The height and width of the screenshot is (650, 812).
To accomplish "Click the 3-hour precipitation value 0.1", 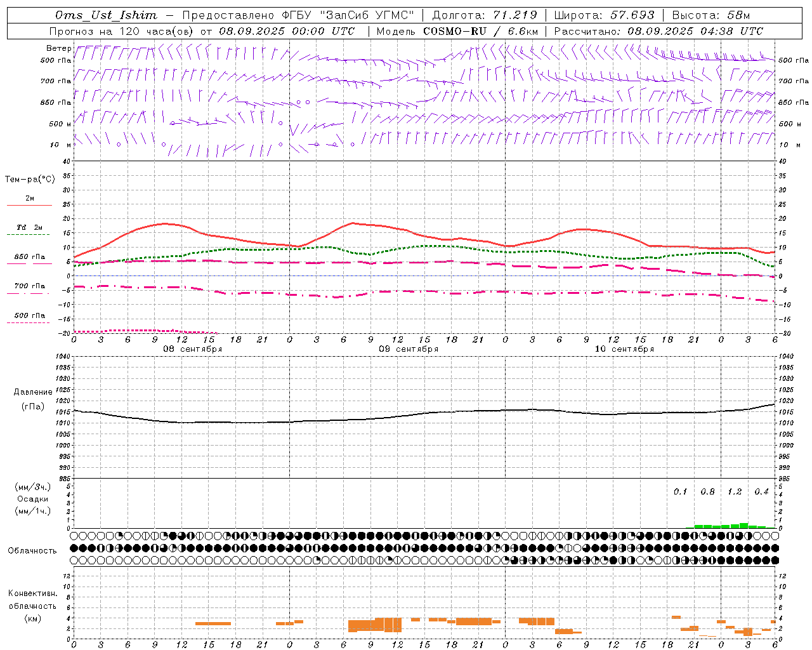I will coord(680,491).
